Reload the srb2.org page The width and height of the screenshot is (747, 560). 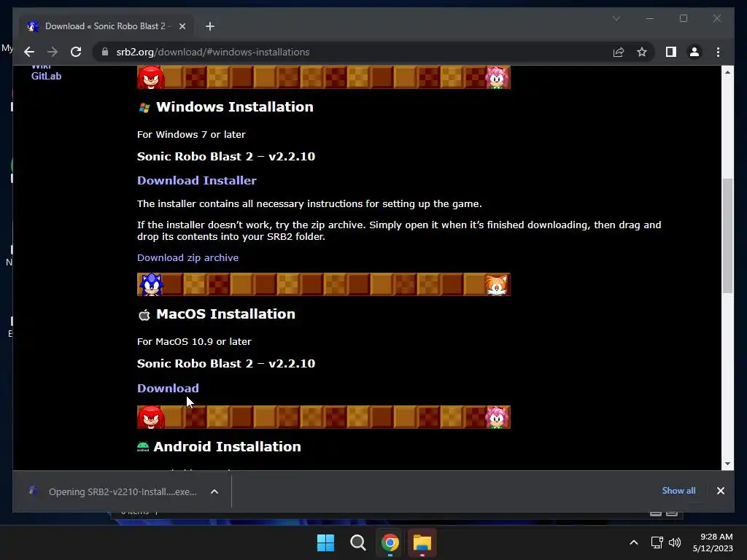[x=76, y=52]
